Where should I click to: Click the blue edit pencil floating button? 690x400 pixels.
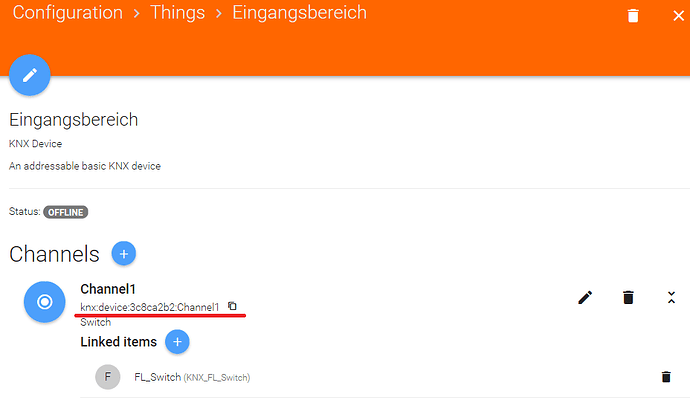(30, 75)
